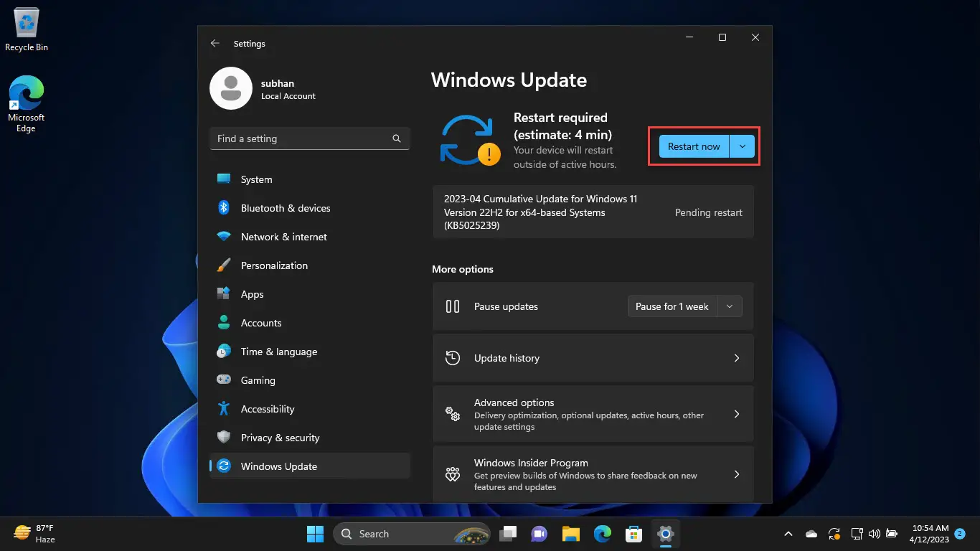The height and width of the screenshot is (551, 980).
Task: Go to Time & language
Action: (309, 352)
